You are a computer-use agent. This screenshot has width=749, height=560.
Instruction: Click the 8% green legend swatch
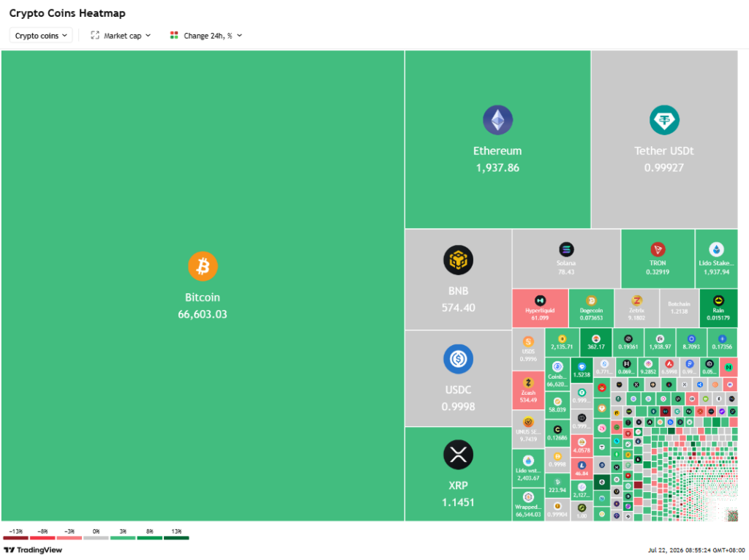[x=149, y=538]
